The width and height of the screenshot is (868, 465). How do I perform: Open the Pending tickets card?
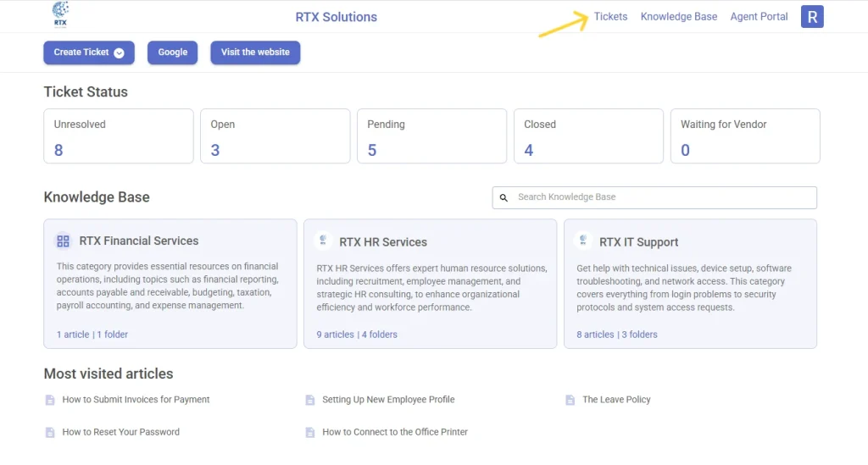coord(431,136)
